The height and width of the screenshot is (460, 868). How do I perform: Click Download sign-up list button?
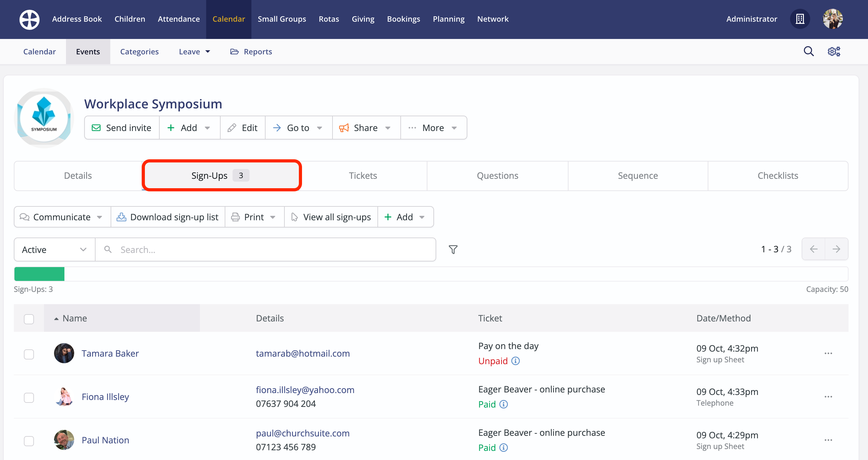168,217
